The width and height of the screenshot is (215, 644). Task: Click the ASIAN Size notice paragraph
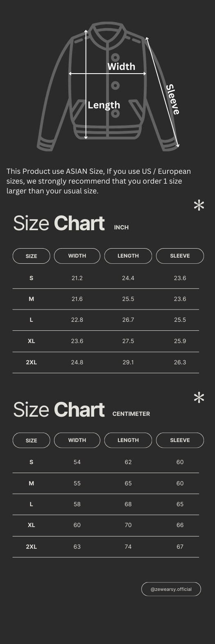[x=99, y=181]
